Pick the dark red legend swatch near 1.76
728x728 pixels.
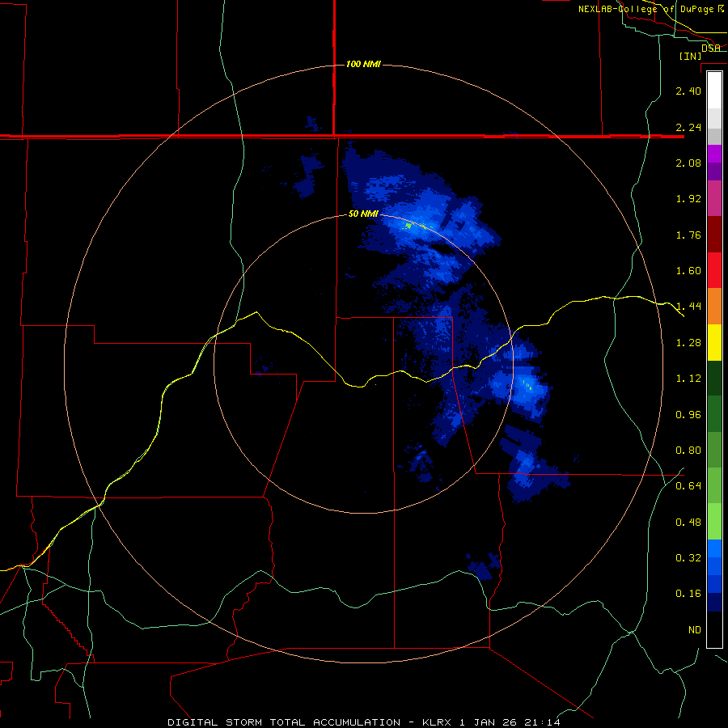tap(714, 235)
